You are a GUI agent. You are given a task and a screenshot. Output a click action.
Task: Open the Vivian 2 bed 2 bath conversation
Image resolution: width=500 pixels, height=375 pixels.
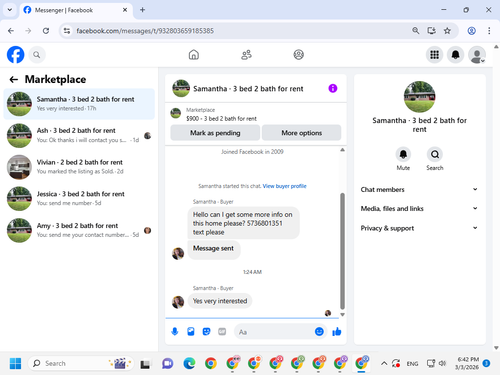79,167
